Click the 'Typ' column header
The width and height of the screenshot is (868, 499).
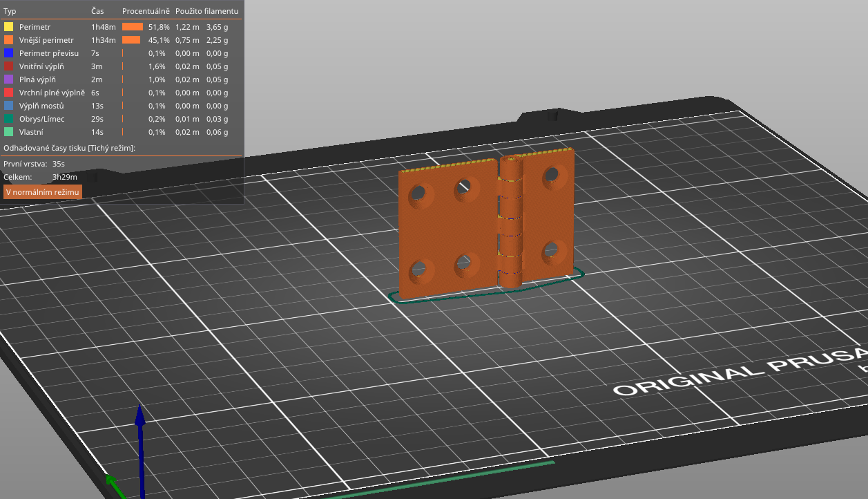tap(10, 11)
